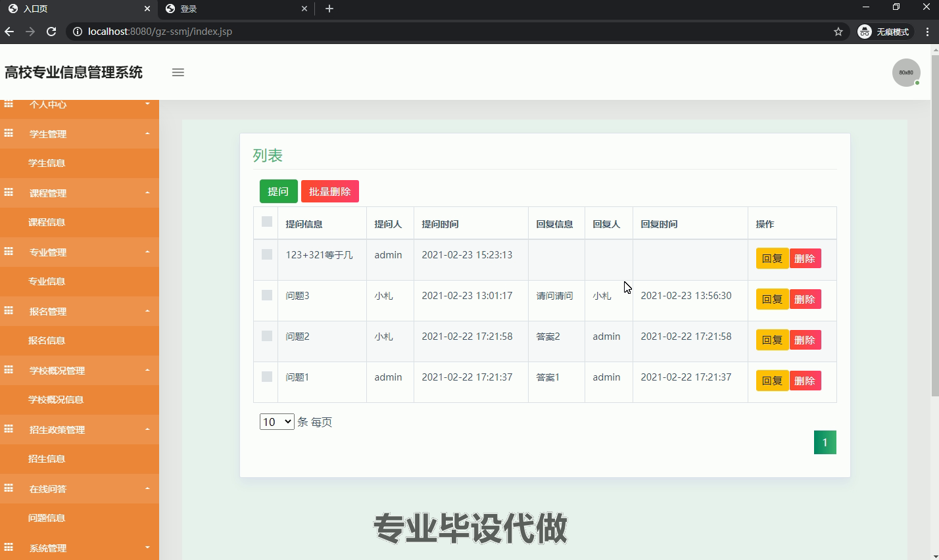Viewport: 939px width, 560px height.
Task: Click 删除 for 问题3 row
Action: tap(805, 299)
